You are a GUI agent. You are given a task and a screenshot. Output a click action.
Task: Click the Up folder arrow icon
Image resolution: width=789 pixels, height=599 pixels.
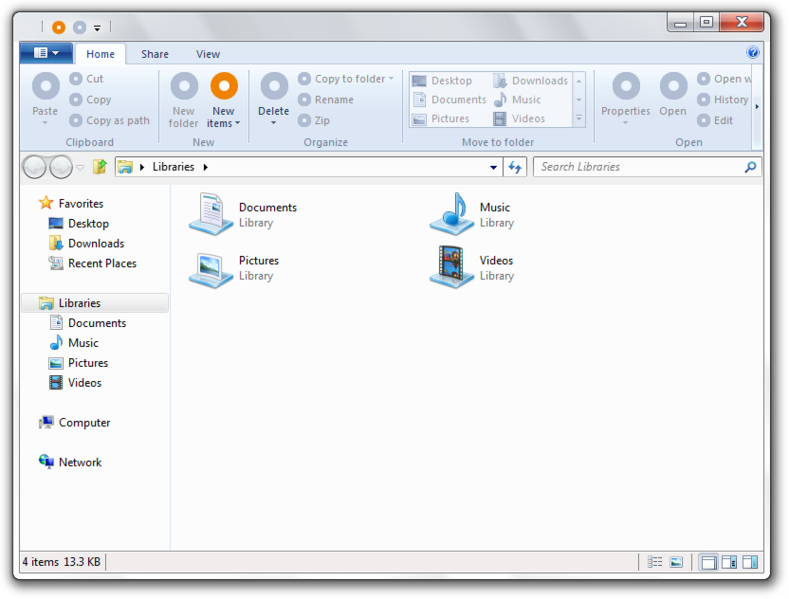point(100,167)
